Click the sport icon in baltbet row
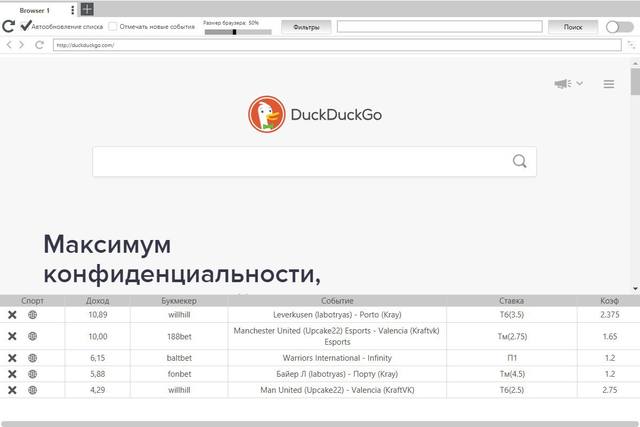Viewport: 640px width, 427px height. point(32,358)
